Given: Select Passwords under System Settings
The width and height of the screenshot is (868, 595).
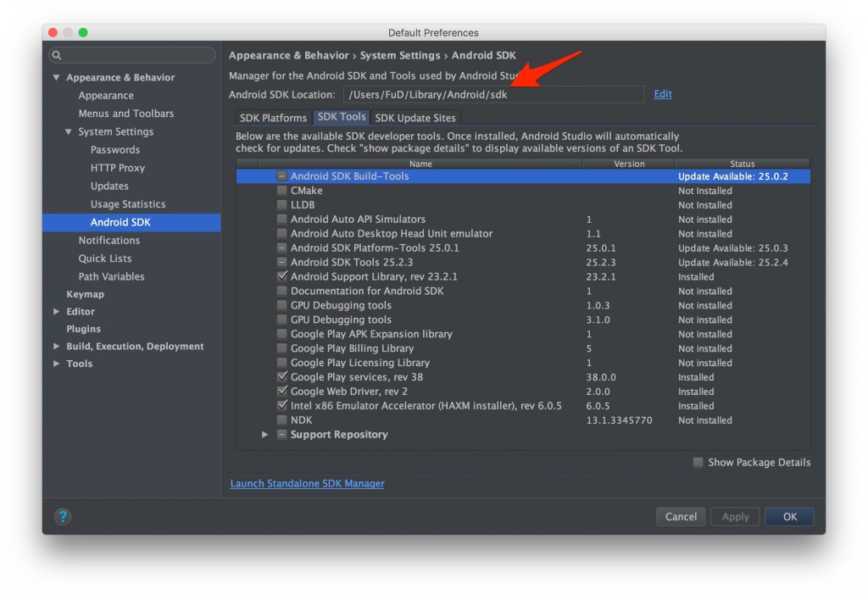Looking at the screenshot, I should [x=115, y=149].
